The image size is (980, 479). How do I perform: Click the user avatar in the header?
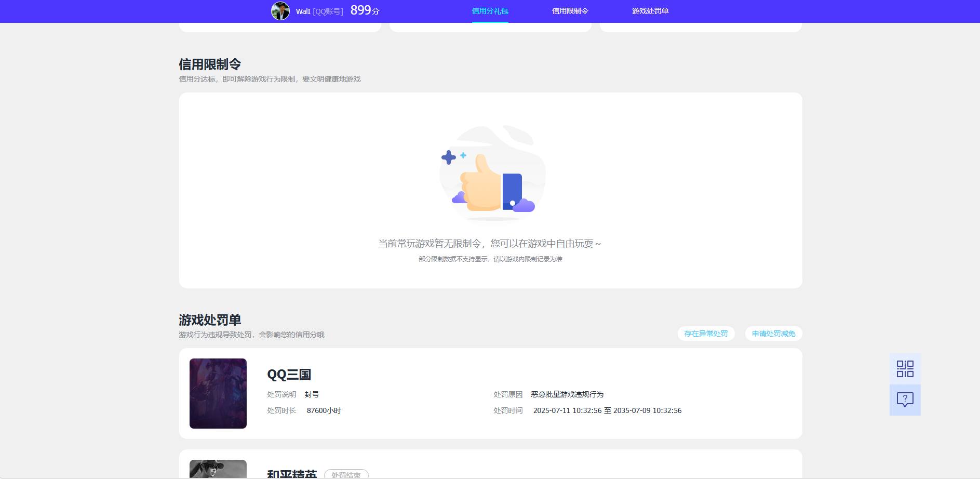tap(280, 11)
